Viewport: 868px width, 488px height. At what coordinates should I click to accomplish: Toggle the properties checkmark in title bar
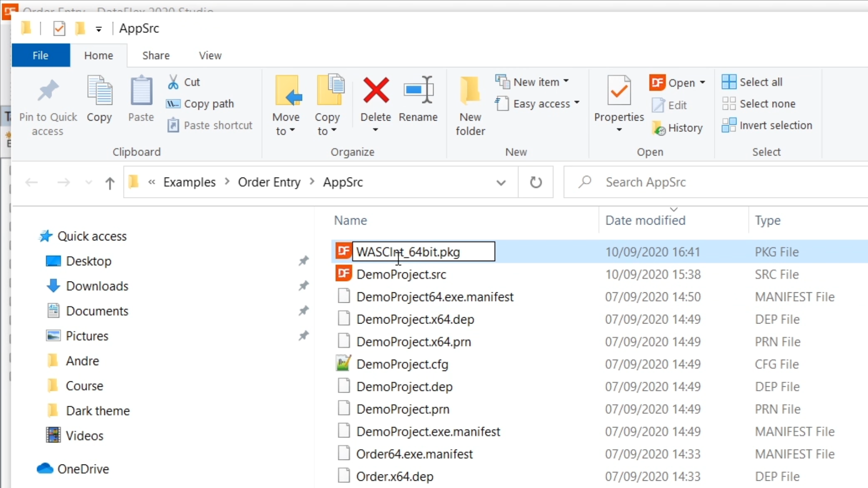pos(59,28)
